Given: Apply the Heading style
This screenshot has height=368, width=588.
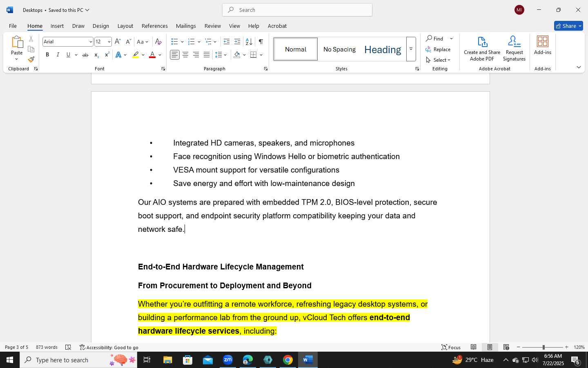Looking at the screenshot, I should click(383, 49).
